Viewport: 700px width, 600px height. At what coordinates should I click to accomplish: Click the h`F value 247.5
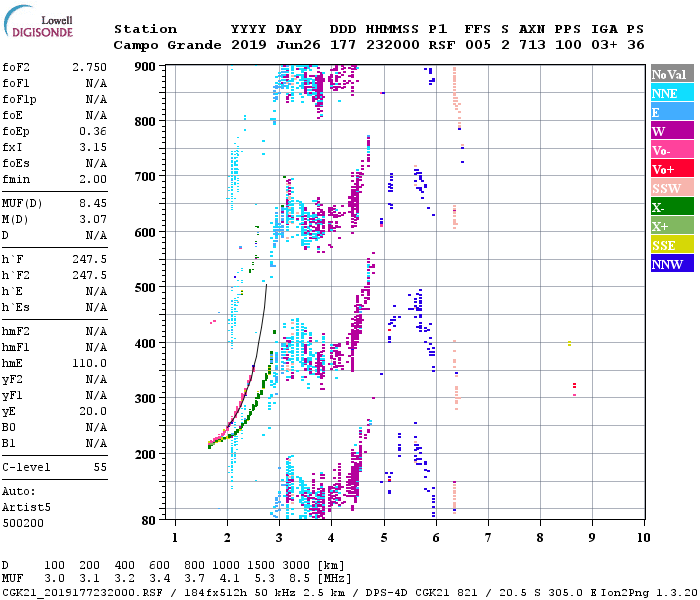pos(89,259)
